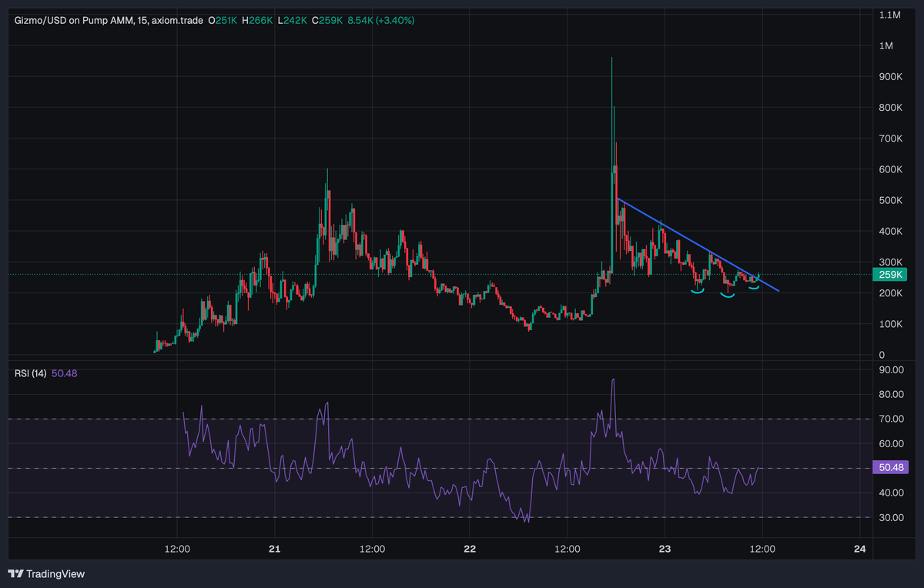Click the TradingView logo at bottom left
The width and height of the screenshot is (924, 588).
pyautogui.click(x=46, y=573)
